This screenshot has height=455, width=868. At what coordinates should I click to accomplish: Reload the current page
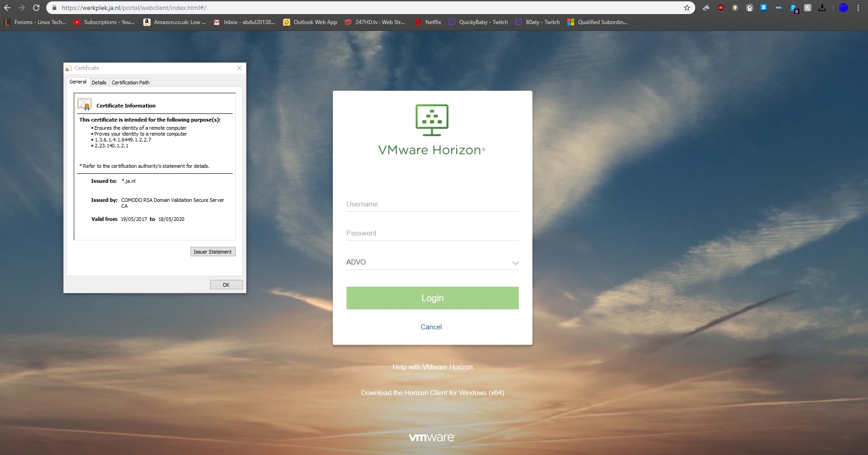[36, 8]
